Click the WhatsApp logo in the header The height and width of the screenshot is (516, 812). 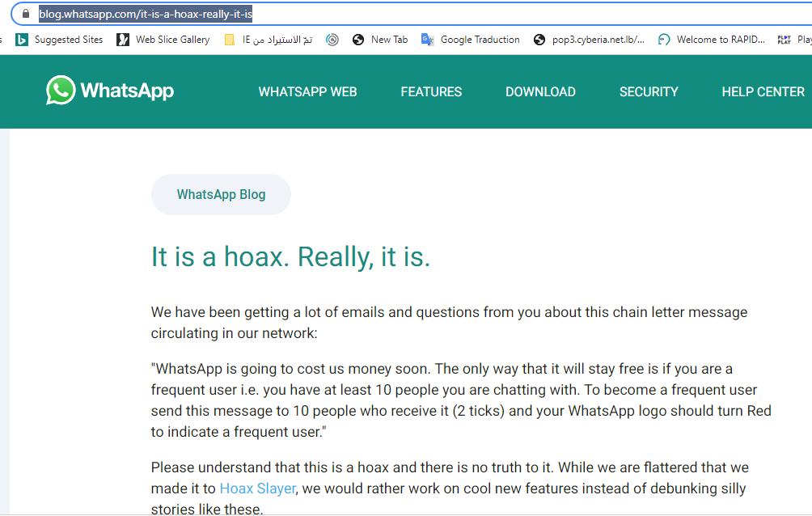[110, 91]
